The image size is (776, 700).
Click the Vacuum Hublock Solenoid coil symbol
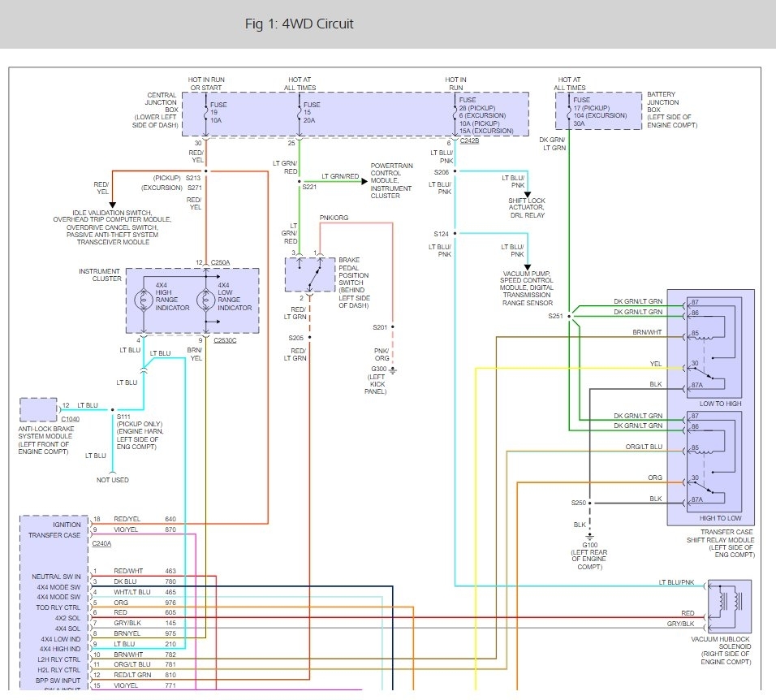click(730, 606)
